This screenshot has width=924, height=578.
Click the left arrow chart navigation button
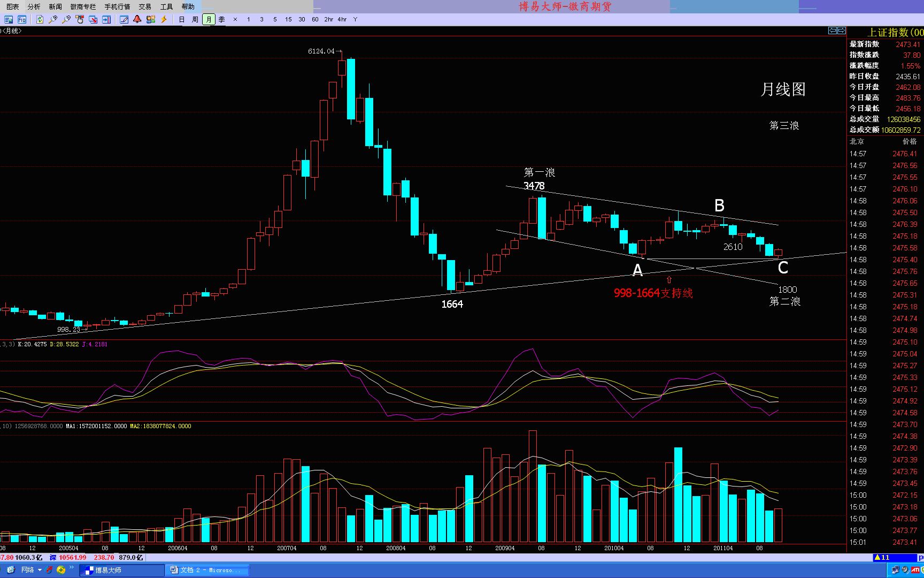[833, 31]
